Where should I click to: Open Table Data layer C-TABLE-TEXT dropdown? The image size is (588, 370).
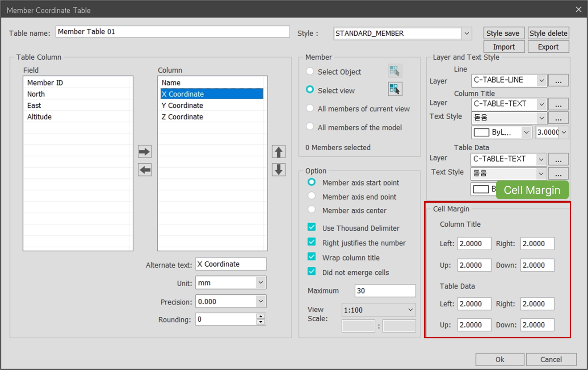[541, 159]
